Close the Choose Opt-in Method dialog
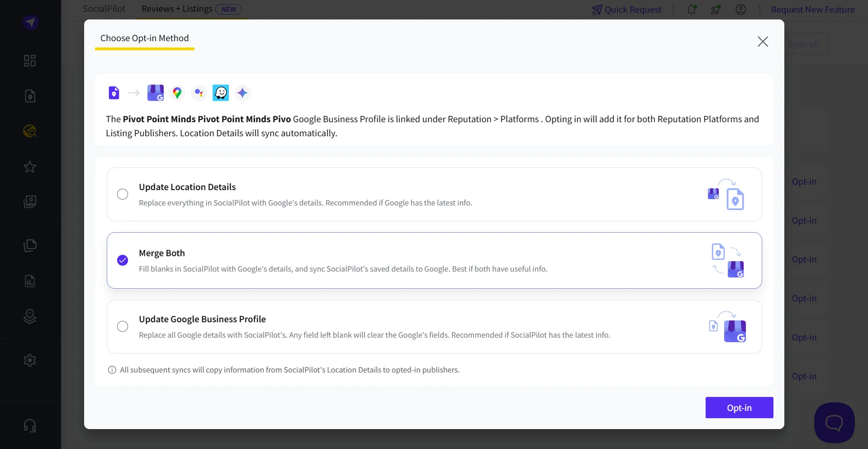The height and width of the screenshot is (449, 868). (x=763, y=42)
